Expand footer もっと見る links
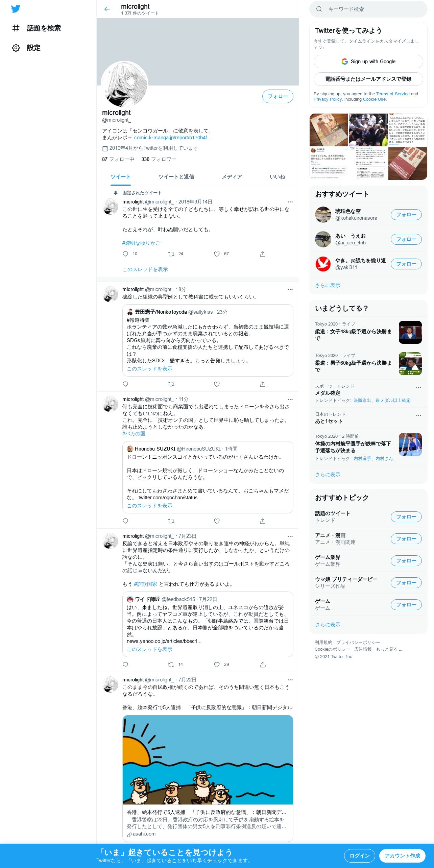This screenshot has height=868, width=434. click(x=389, y=649)
